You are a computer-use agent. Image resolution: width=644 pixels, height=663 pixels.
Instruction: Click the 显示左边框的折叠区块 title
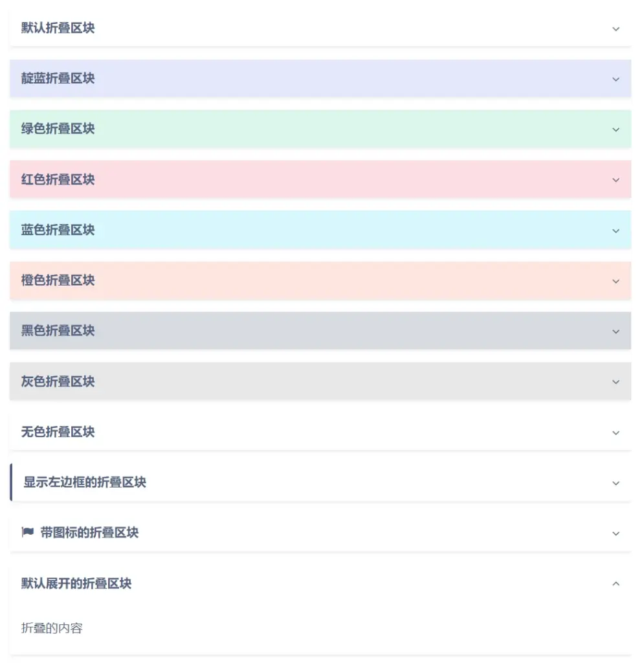pyautogui.click(x=85, y=482)
